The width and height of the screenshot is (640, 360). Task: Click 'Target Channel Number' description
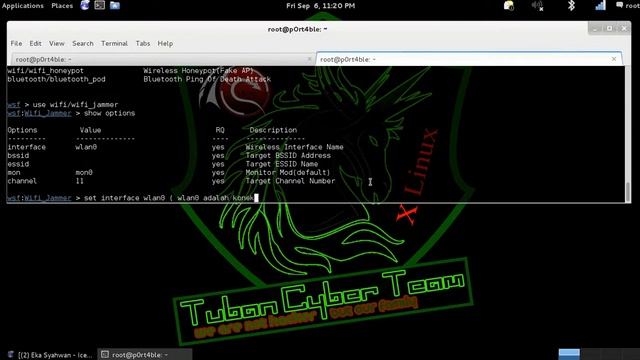(x=290, y=181)
